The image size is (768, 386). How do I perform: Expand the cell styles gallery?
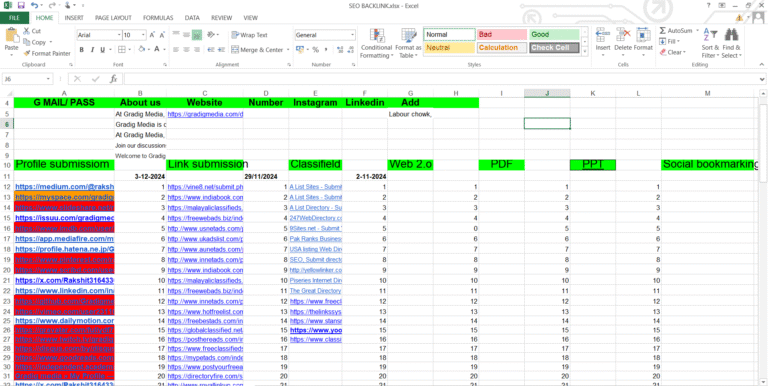[x=584, y=52]
